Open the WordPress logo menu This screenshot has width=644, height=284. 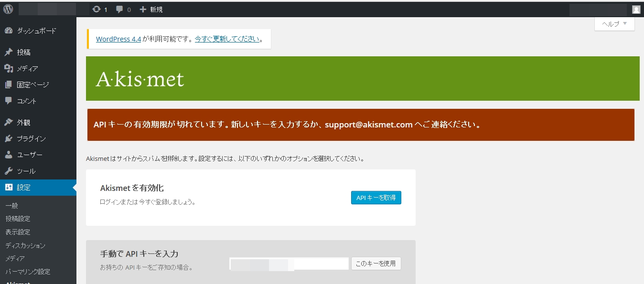(x=8, y=9)
